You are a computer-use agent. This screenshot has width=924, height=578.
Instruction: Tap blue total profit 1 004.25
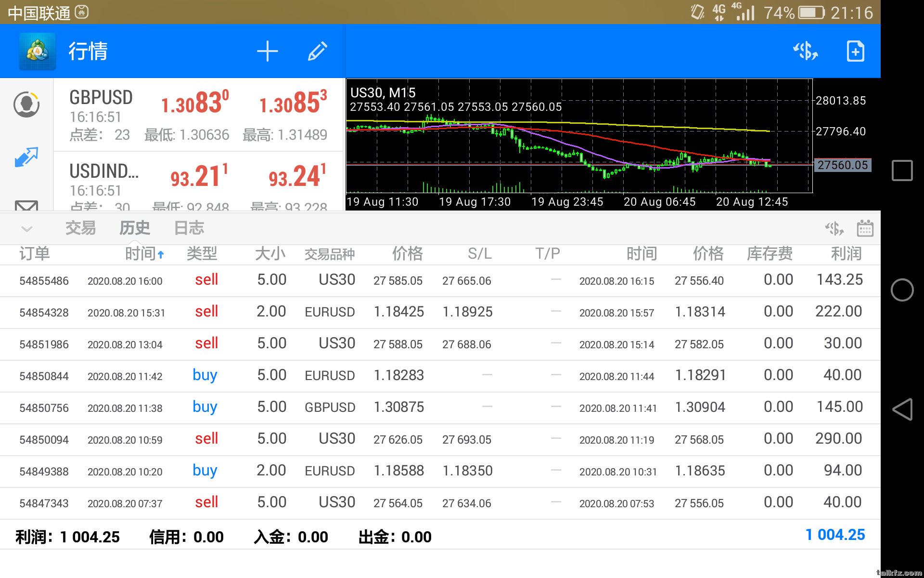pos(835,535)
